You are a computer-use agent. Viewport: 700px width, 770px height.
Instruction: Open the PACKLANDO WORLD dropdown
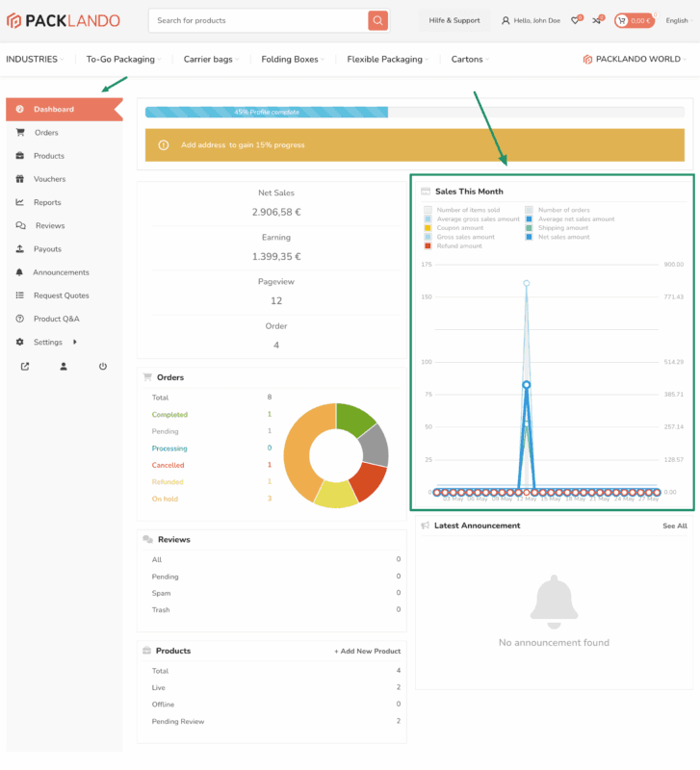point(635,60)
